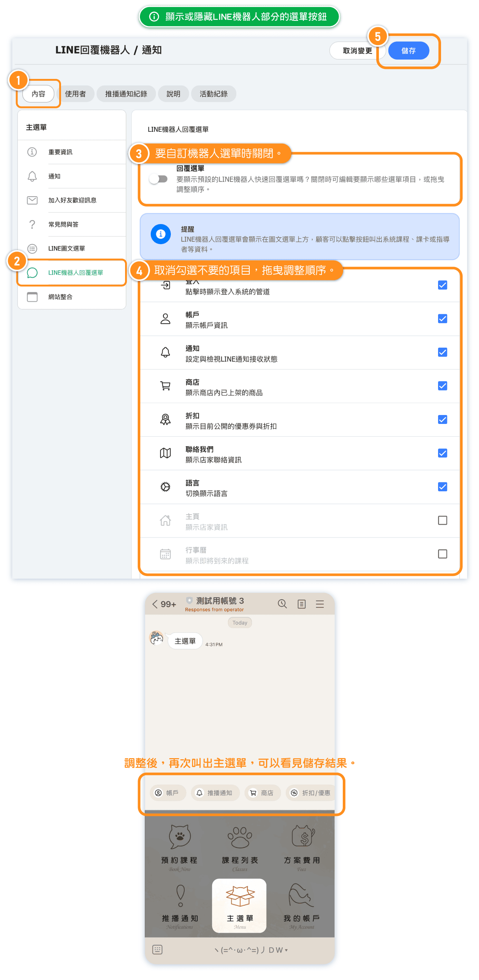Tap the back arrow next to 99+
Screen dimensions: 479x980
[155, 604]
